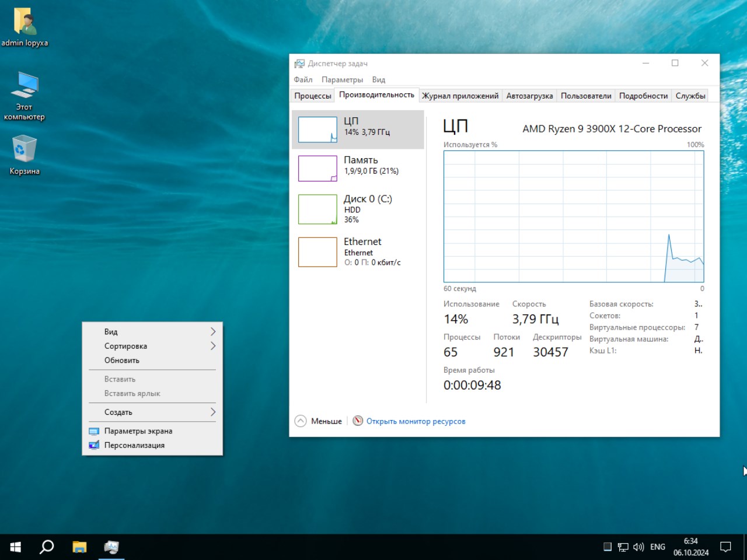Select the Memory performance graph thumbnail
The height and width of the screenshot is (560, 747).
pos(317,169)
